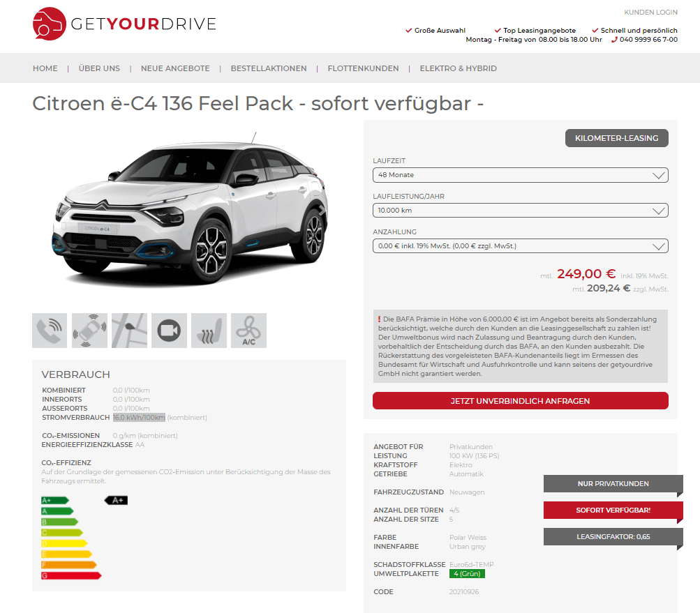Click the GetYourDrive red car logo
Screen dimensions: 700x613
click(x=50, y=24)
